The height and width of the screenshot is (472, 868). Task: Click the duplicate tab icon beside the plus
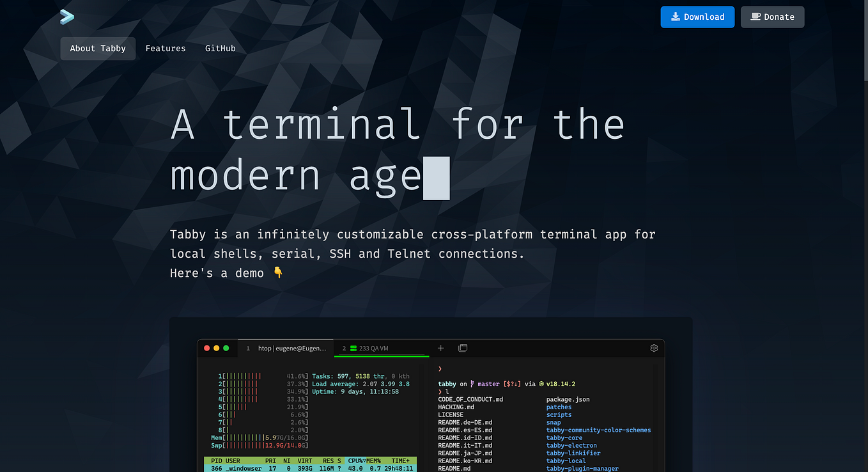click(x=463, y=348)
